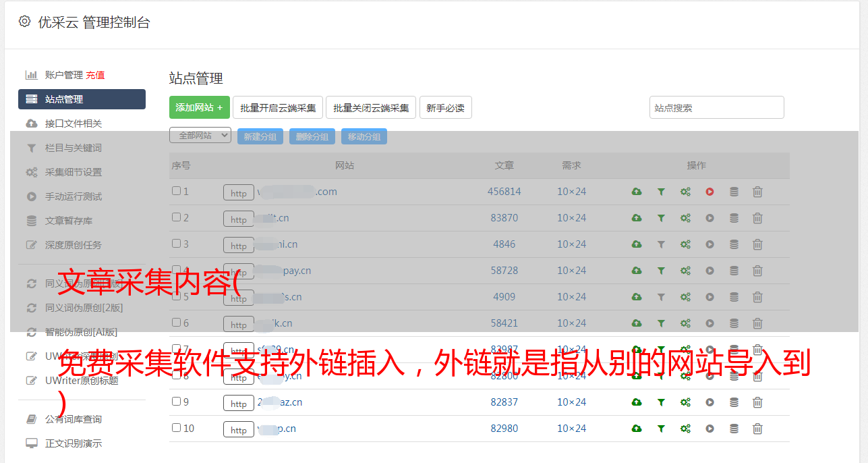The height and width of the screenshot is (463, 868).
Task: Click the cloud upload icon in row 5
Action: (x=636, y=297)
